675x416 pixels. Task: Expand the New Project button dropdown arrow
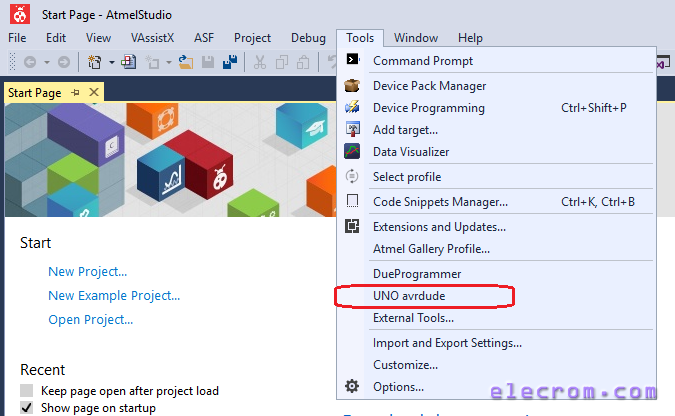click(111, 62)
